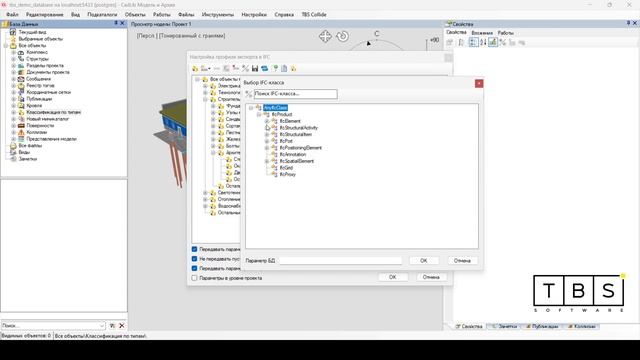Click the tools icon in export profile toolbar
640x360 pixels.
point(245,69)
